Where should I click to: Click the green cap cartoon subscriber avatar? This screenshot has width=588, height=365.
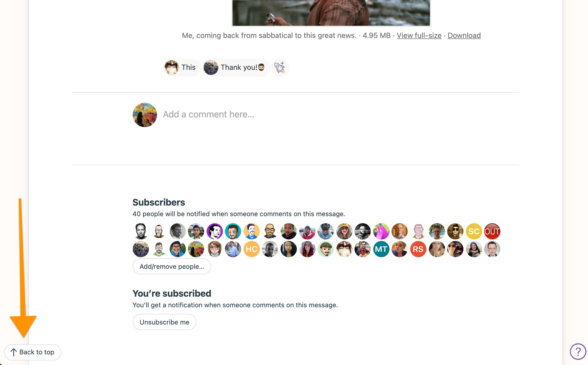[326, 249]
